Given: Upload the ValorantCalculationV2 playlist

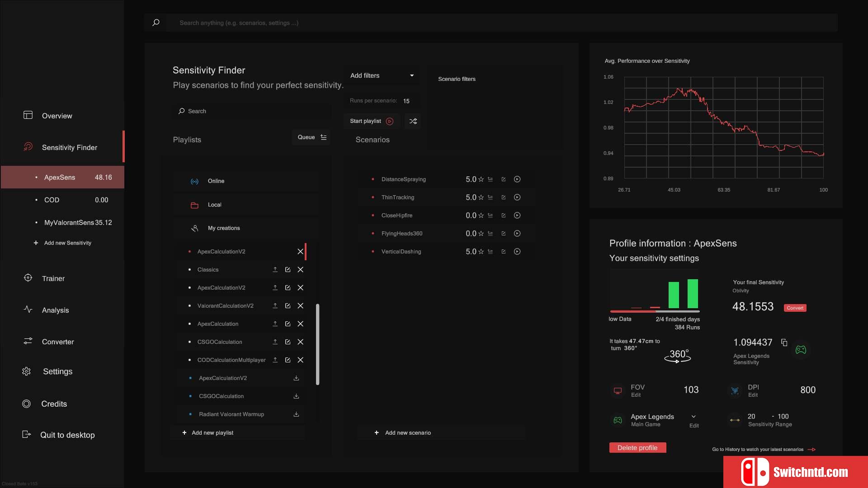Looking at the screenshot, I should coord(275,306).
